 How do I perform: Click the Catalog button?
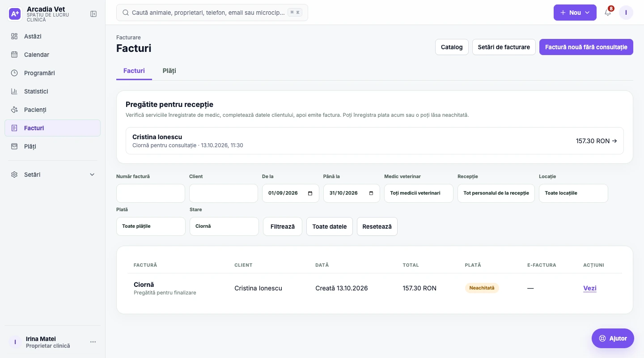click(452, 47)
